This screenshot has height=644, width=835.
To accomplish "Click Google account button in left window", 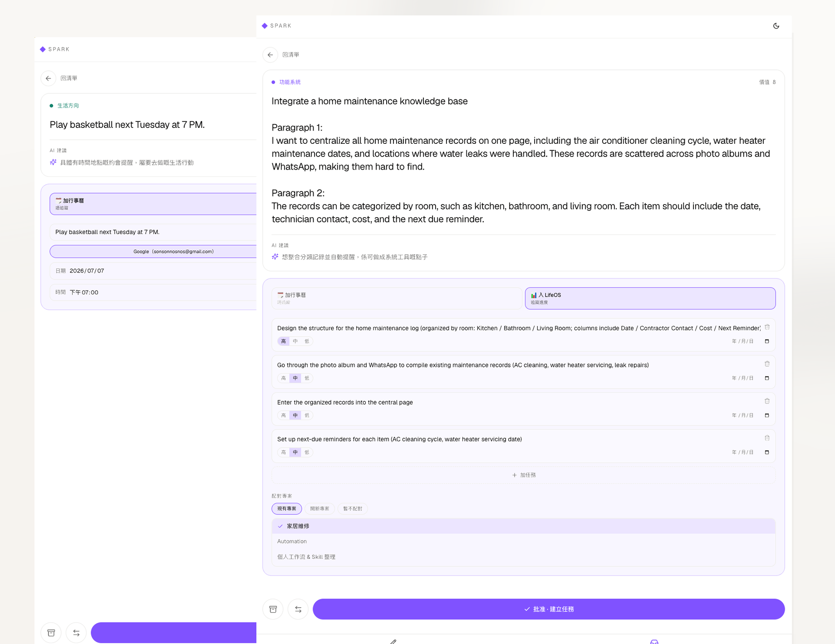I will tap(153, 252).
